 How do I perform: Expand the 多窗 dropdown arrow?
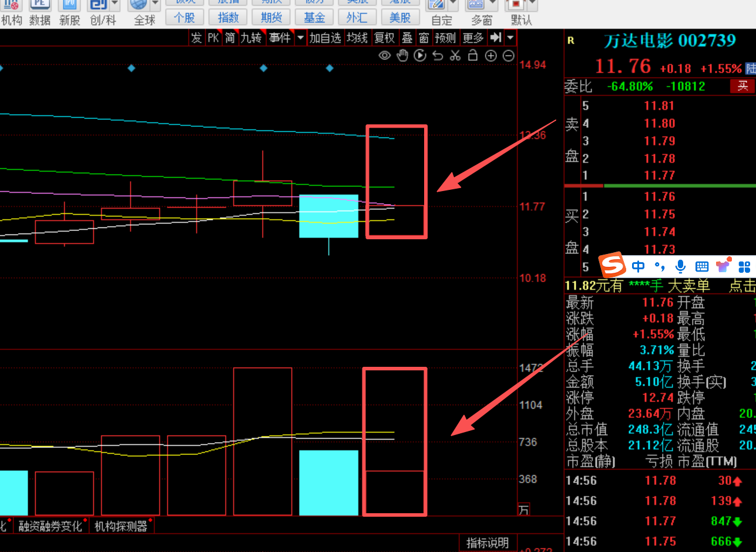(x=493, y=5)
